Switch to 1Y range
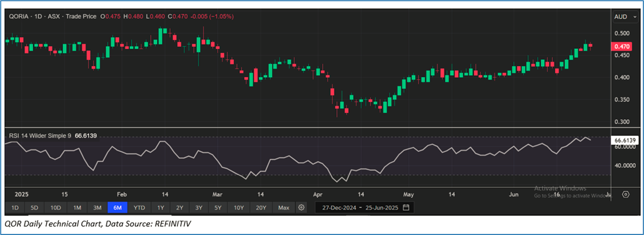This screenshot has width=644, height=235. pos(160,208)
